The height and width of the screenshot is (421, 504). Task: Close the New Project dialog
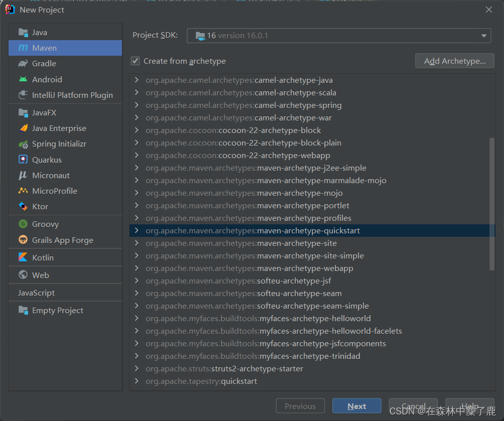pyautogui.click(x=489, y=10)
